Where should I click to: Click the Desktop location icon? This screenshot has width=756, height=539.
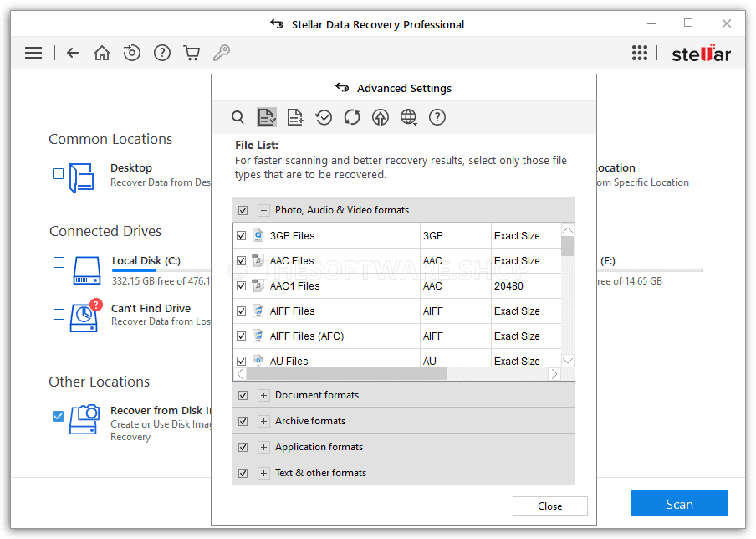[81, 177]
